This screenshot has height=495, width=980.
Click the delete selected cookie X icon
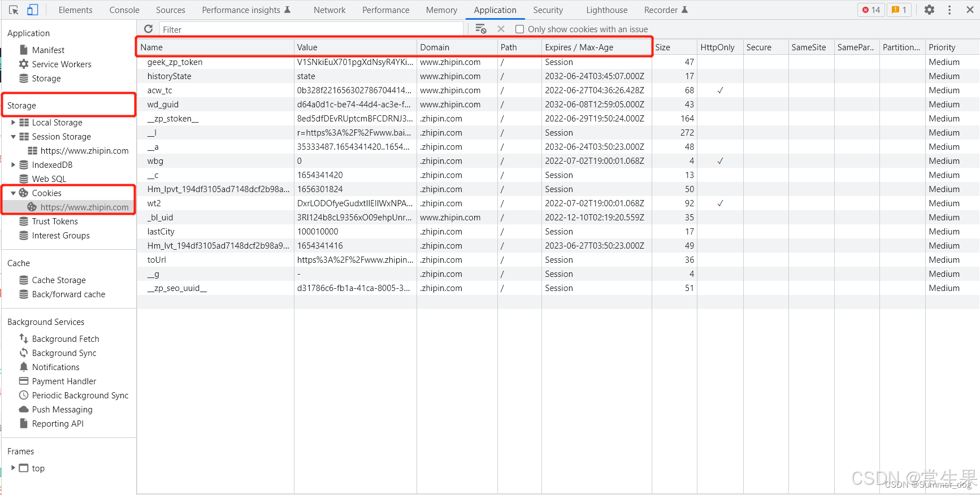501,29
